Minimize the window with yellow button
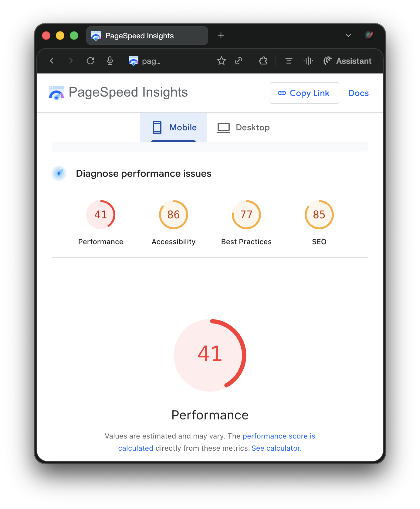The width and height of the screenshot is (420, 509). pos(60,36)
